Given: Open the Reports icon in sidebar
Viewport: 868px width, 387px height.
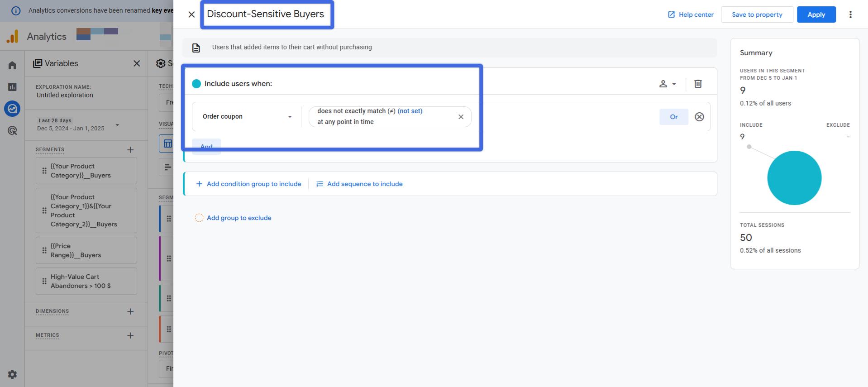Looking at the screenshot, I should (12, 87).
